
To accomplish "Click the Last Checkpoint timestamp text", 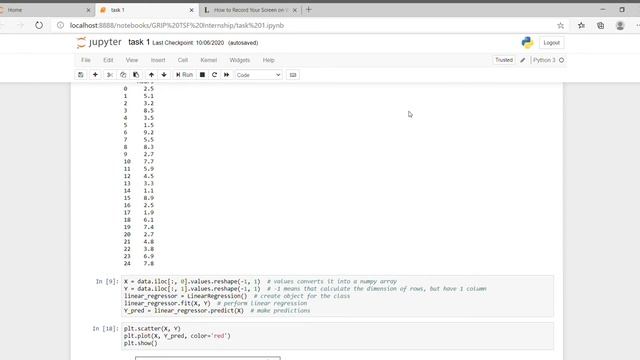I will 188,43.
